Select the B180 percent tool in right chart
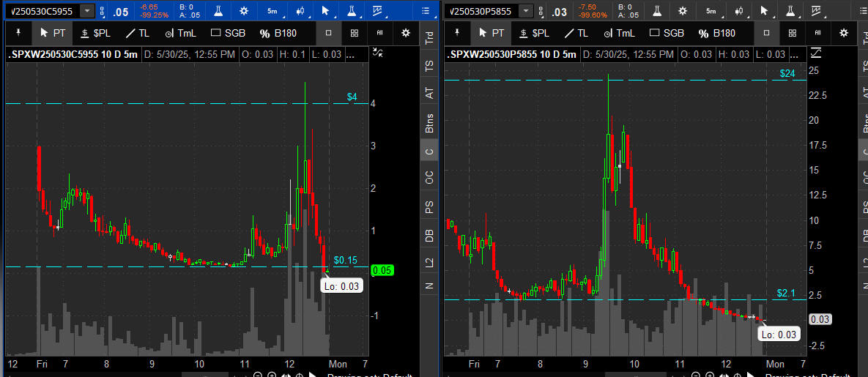Viewport: 868px width, 377px height. pos(716,33)
